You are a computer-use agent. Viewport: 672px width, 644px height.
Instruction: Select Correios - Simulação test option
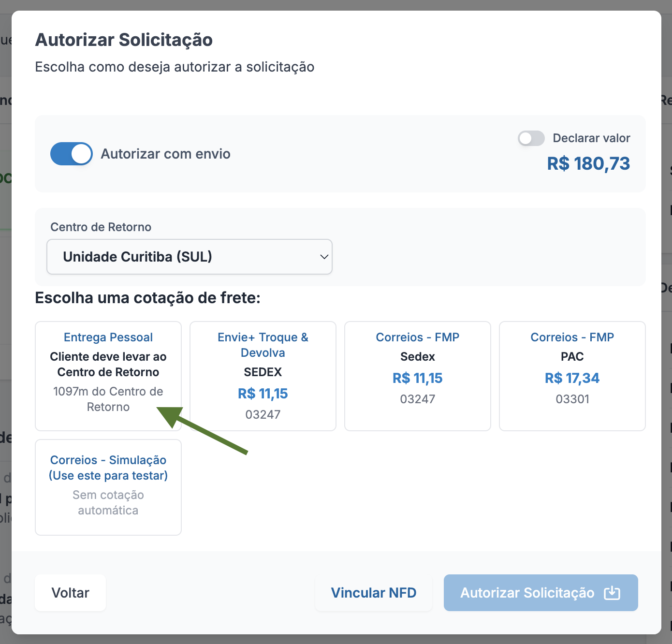pyautogui.click(x=108, y=487)
